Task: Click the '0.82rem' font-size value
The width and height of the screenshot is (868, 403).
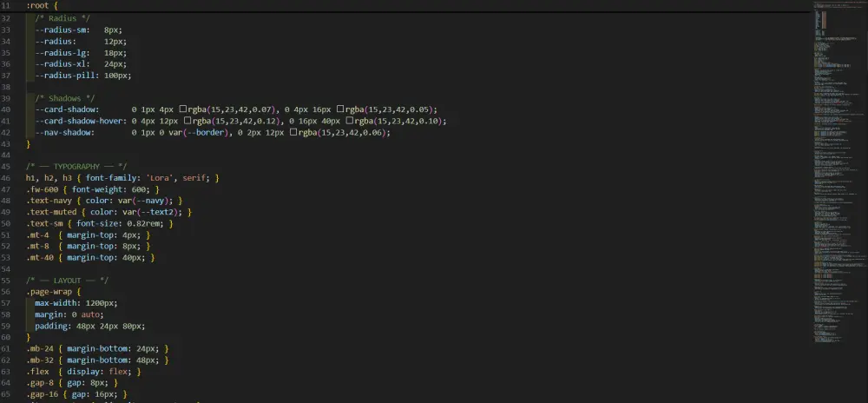Action: (x=143, y=223)
